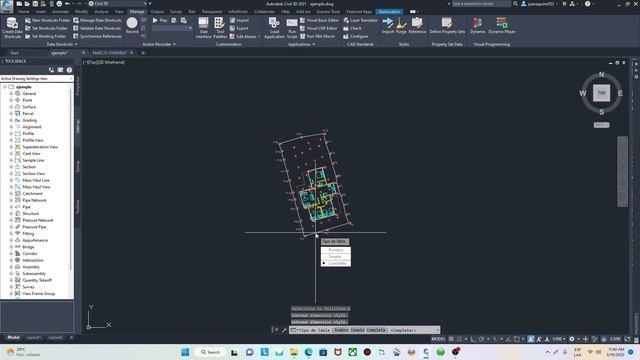Click CAD Standards Check
The image size is (640, 360).
[x=353, y=28]
